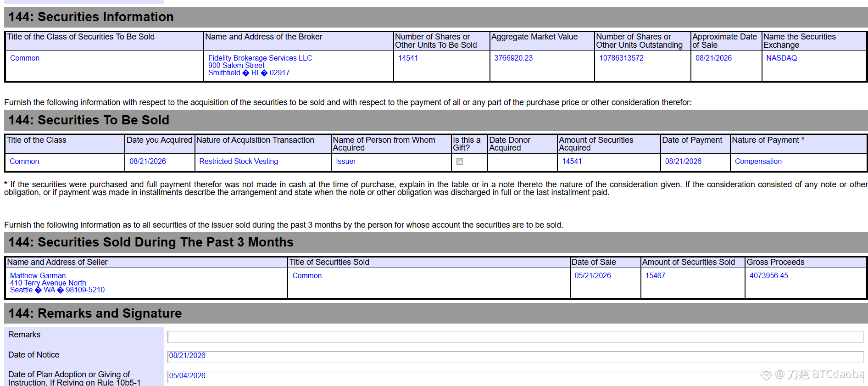Click 'Restricted Stock Vesting' acquisition nature

click(x=239, y=162)
